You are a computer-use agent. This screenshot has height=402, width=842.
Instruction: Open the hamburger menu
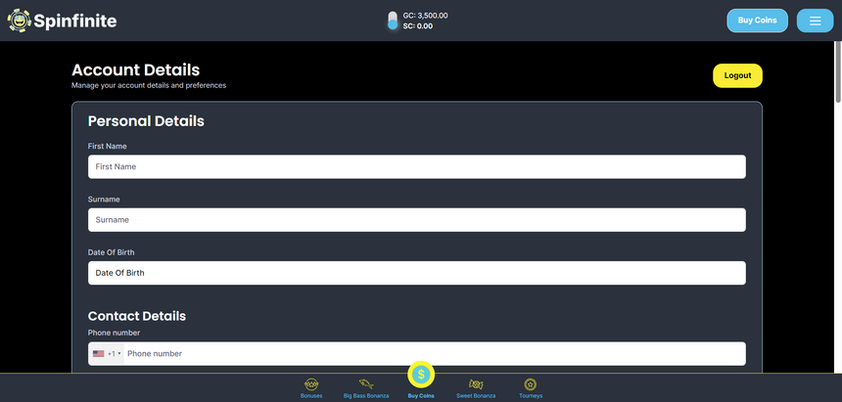815,20
